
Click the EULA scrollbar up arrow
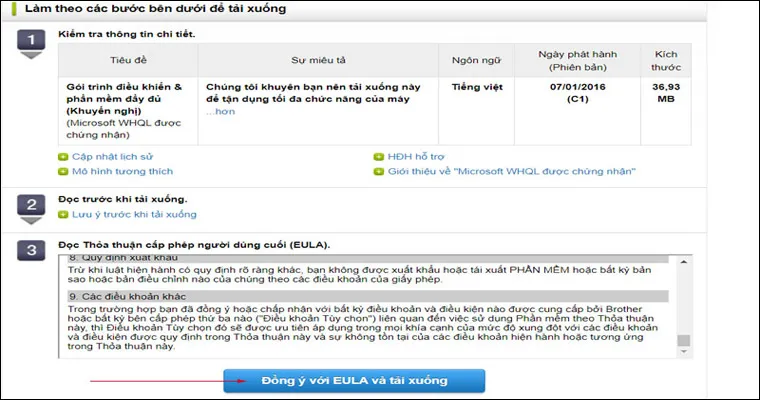click(684, 262)
